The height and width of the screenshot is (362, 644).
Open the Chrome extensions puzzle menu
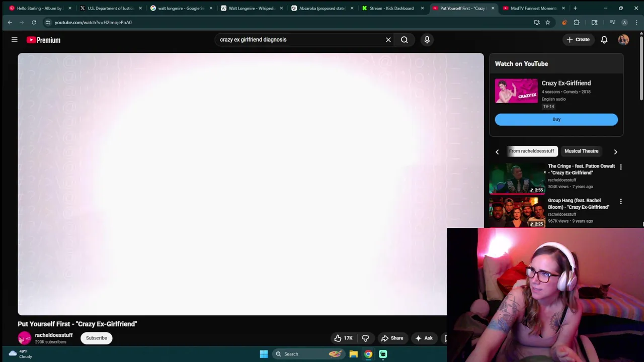tap(577, 22)
